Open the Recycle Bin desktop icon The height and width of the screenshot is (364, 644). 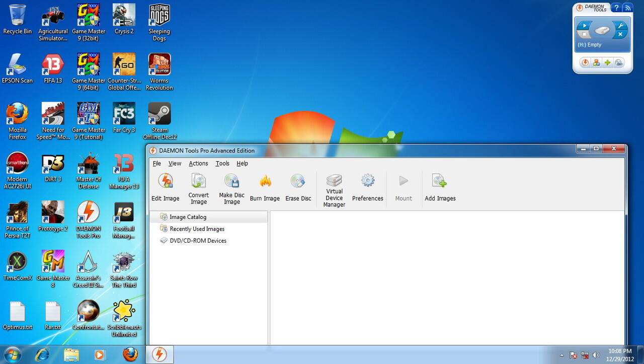point(17,19)
